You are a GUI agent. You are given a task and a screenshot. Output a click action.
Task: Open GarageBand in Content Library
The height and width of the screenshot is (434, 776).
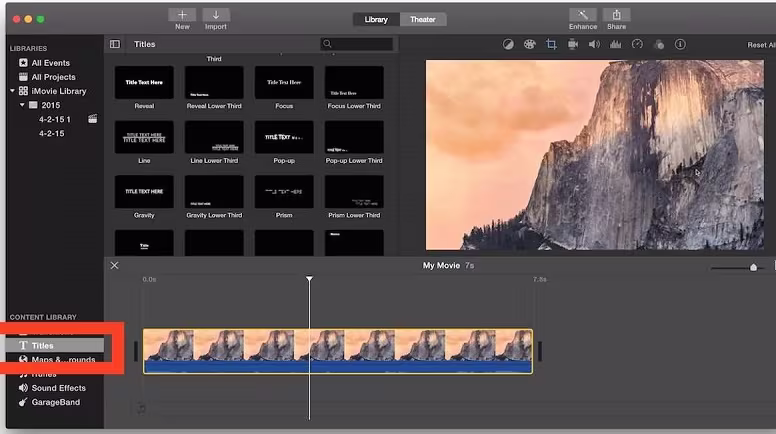pos(49,402)
